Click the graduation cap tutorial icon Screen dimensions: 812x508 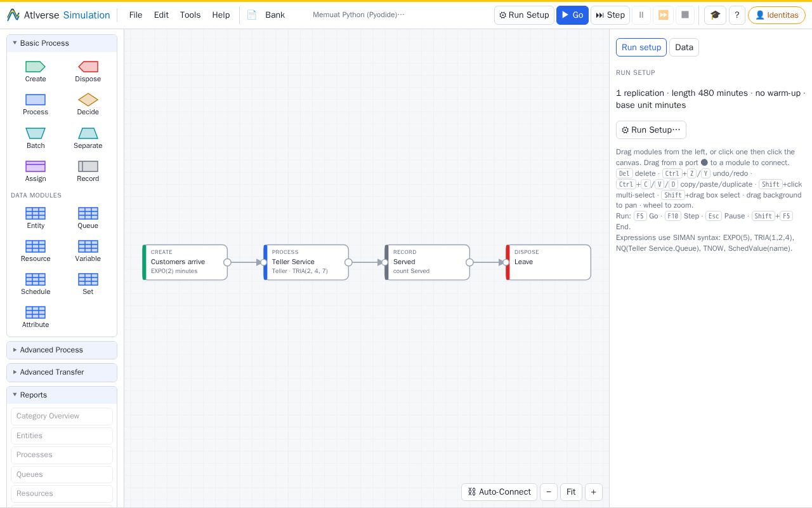click(715, 15)
